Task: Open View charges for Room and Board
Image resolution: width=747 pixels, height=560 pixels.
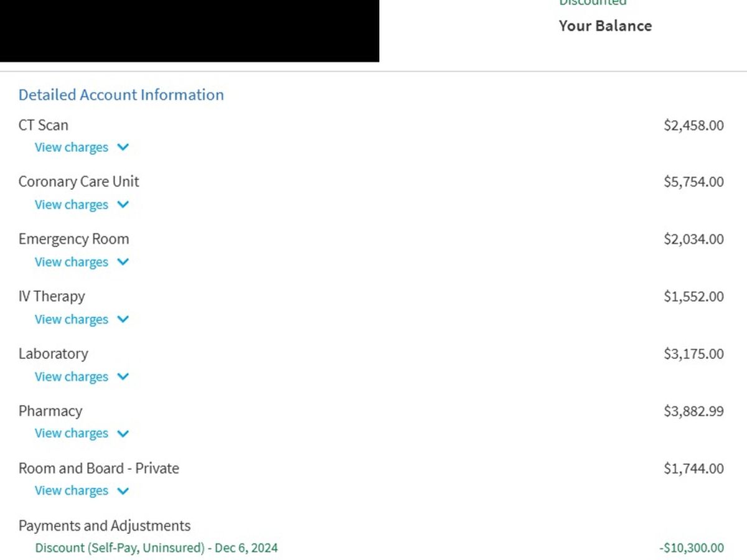Action: tap(71, 491)
